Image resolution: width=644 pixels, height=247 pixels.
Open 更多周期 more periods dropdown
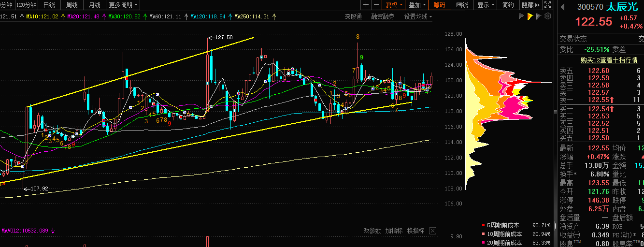123,5
